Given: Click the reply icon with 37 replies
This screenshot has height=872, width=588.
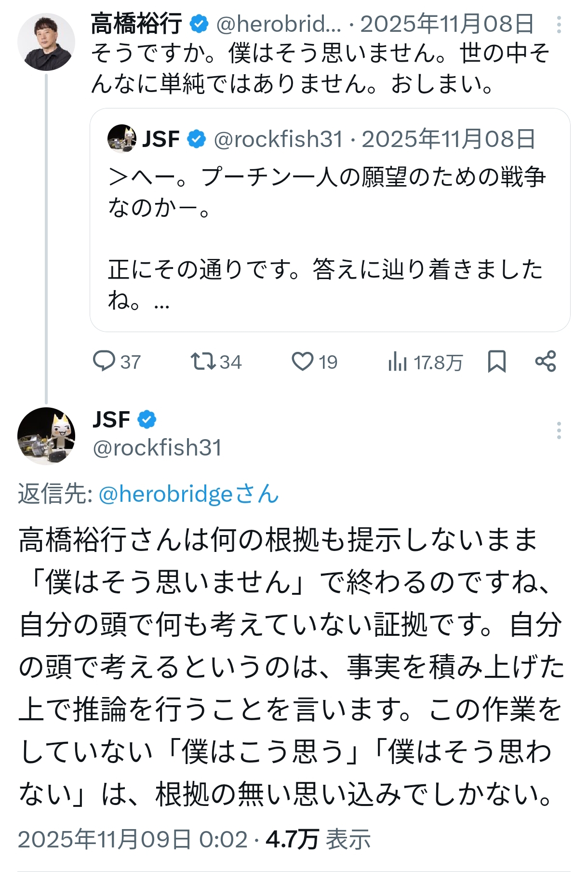Looking at the screenshot, I should point(104,361).
